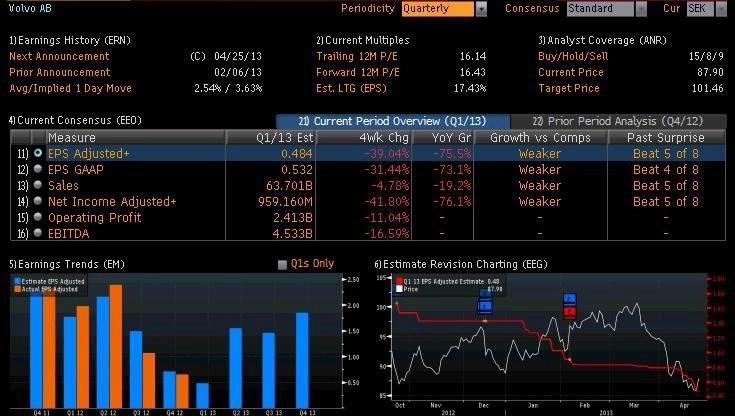Image resolution: width=735 pixels, height=416 pixels.
Task: Click the red marker icon near February
Action: pyautogui.click(x=570, y=312)
